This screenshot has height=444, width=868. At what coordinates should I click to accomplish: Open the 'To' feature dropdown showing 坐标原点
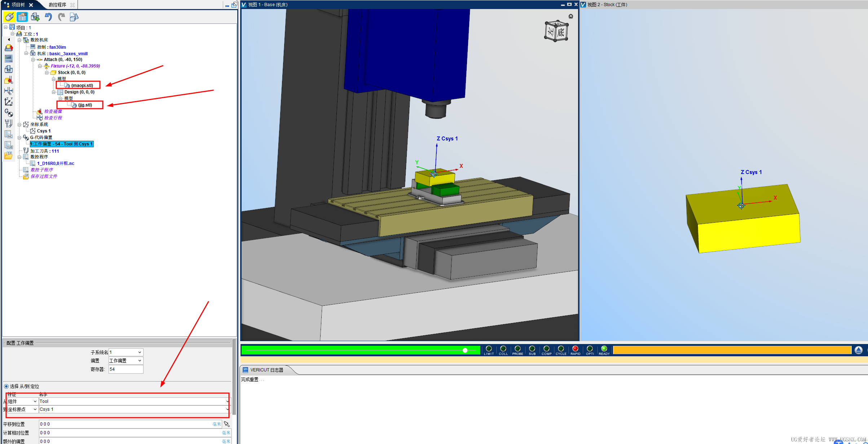pos(22,409)
